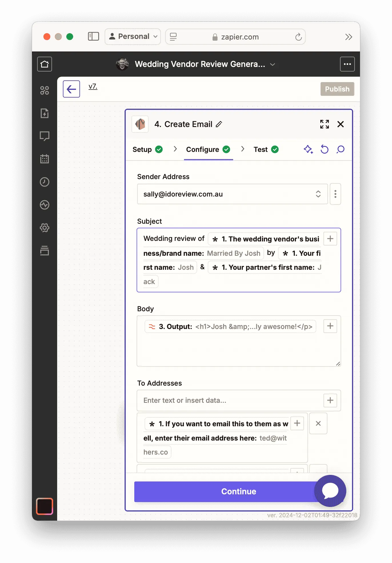This screenshot has width=392, height=563.
Task: Click the step's app logo icon
Action: (x=140, y=124)
